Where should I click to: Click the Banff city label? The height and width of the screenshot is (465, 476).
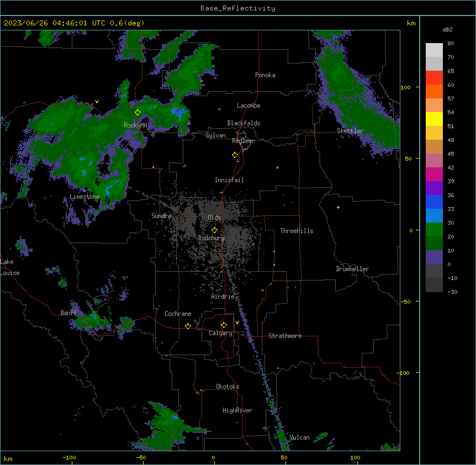point(68,313)
